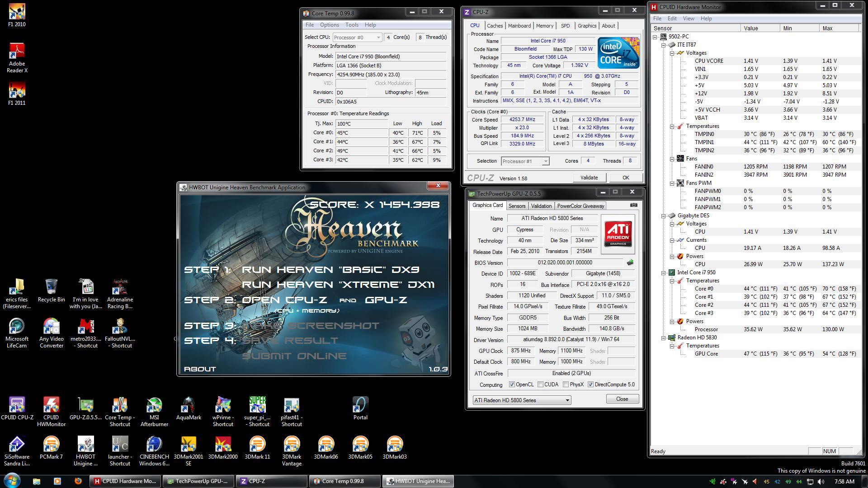Click the CPU-Z OK button
The image size is (868, 488).
[626, 178]
